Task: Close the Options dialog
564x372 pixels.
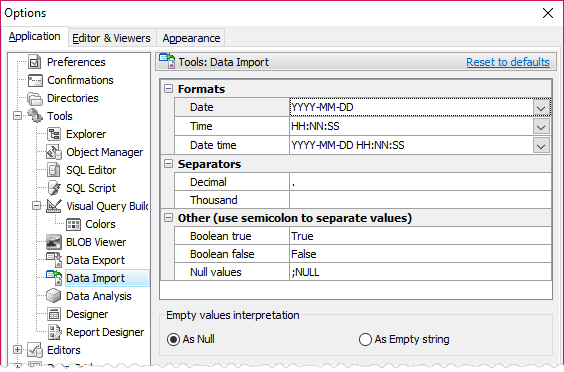Action: coord(548,13)
